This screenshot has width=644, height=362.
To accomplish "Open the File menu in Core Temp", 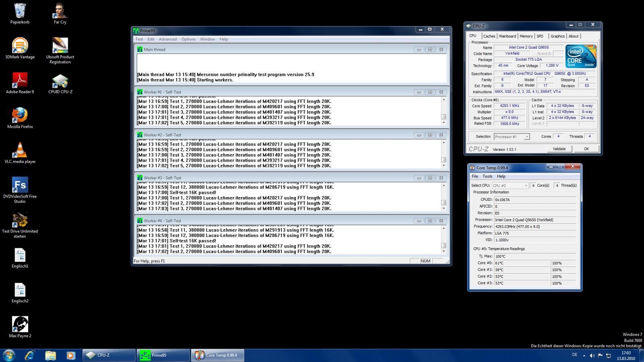I will pos(475,176).
